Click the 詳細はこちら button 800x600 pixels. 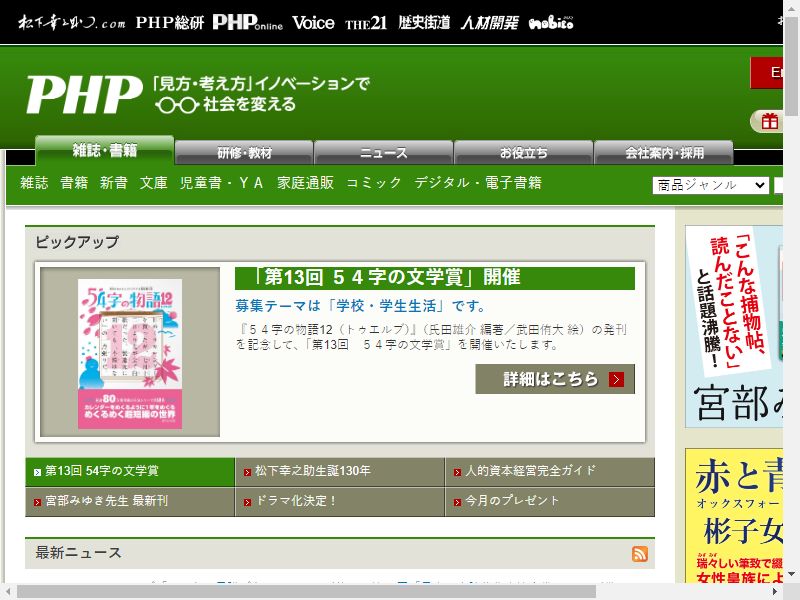pyautogui.click(x=555, y=379)
